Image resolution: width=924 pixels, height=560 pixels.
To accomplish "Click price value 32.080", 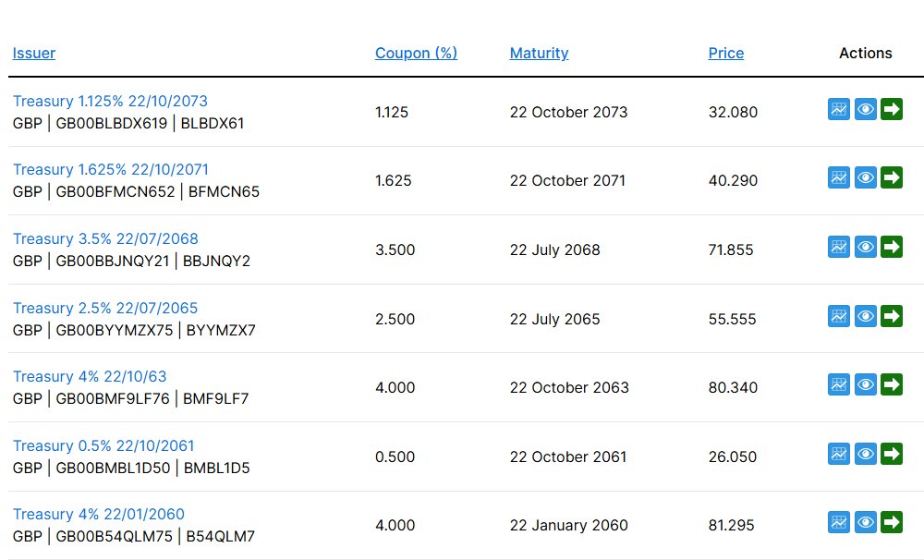I will pyautogui.click(x=733, y=112).
